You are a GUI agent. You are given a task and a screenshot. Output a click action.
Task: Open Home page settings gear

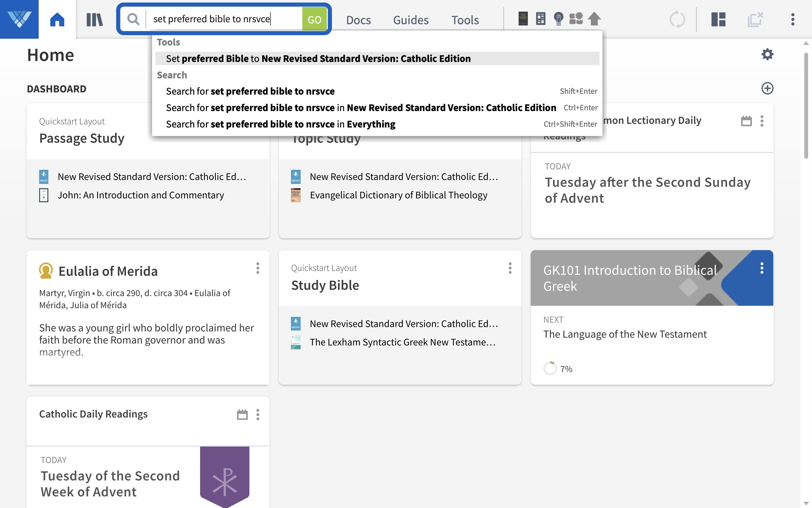(x=767, y=54)
